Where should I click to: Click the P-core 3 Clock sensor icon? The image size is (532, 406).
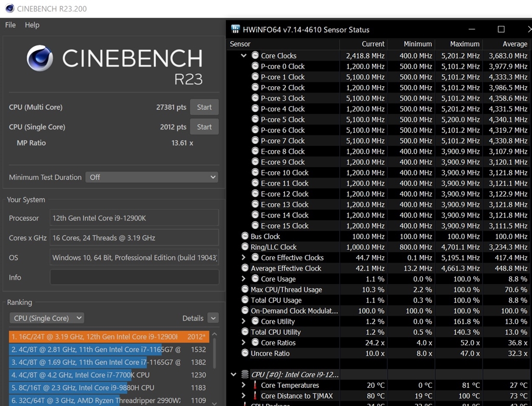coord(255,98)
